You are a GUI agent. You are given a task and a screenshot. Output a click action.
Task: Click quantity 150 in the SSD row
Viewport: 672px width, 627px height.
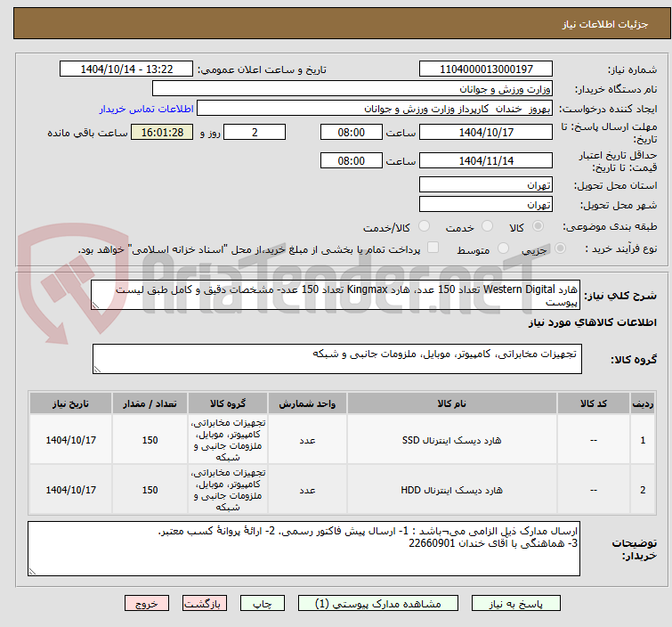click(x=150, y=440)
